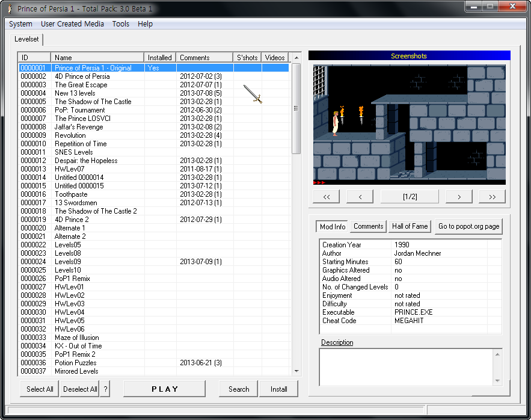Click the Deselect All button
This screenshot has height=420, width=531.
coord(80,389)
